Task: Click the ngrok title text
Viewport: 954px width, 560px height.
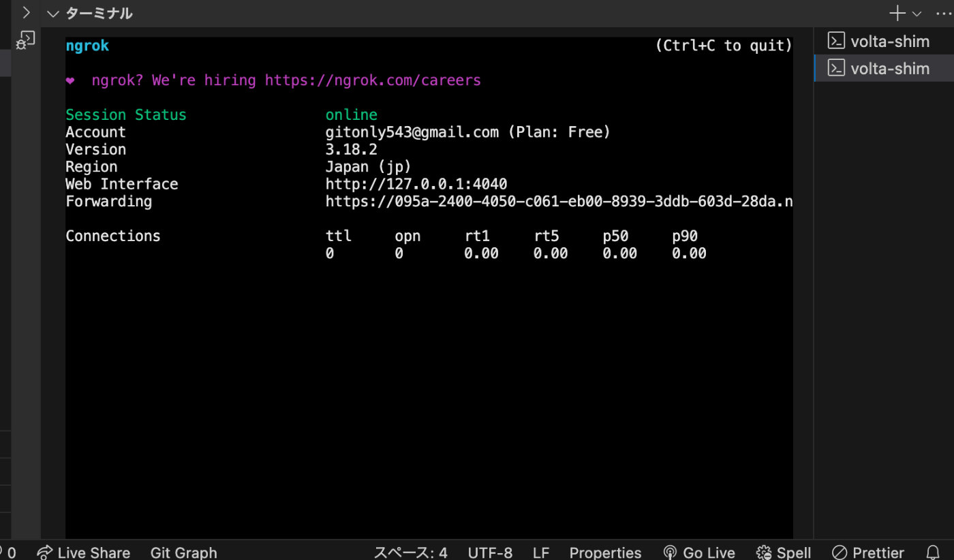Action: click(x=87, y=46)
